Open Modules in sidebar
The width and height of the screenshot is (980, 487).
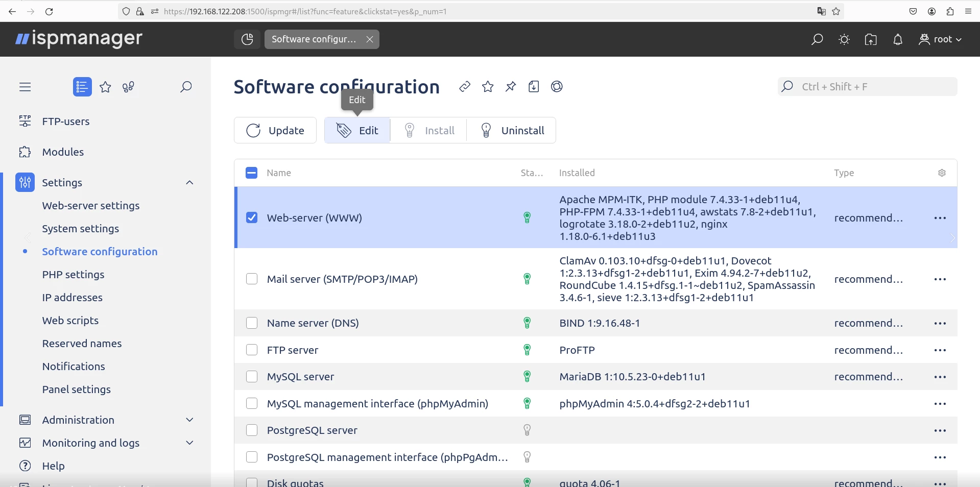tap(63, 152)
